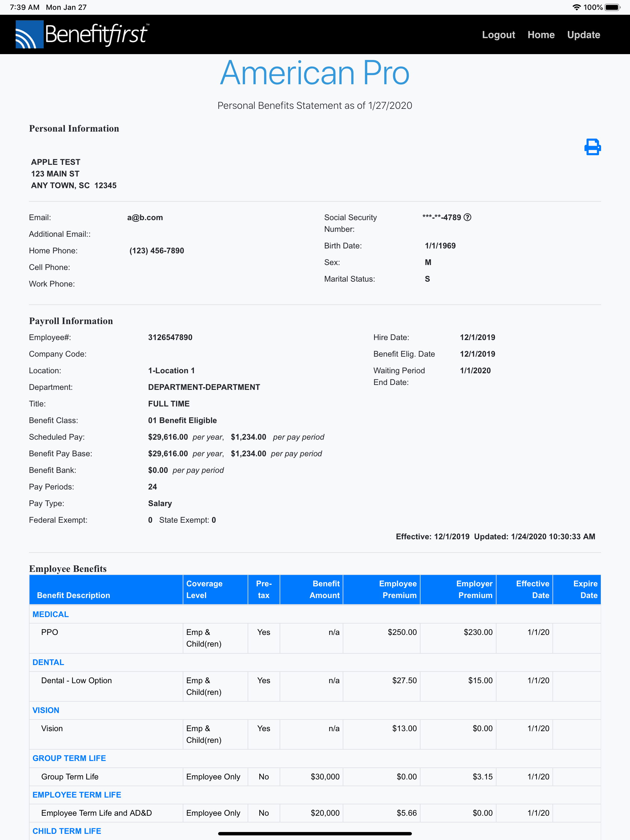Viewport: 630px width, 840px height.
Task: Click the 01 Benefit Eligible value
Action: [182, 420]
